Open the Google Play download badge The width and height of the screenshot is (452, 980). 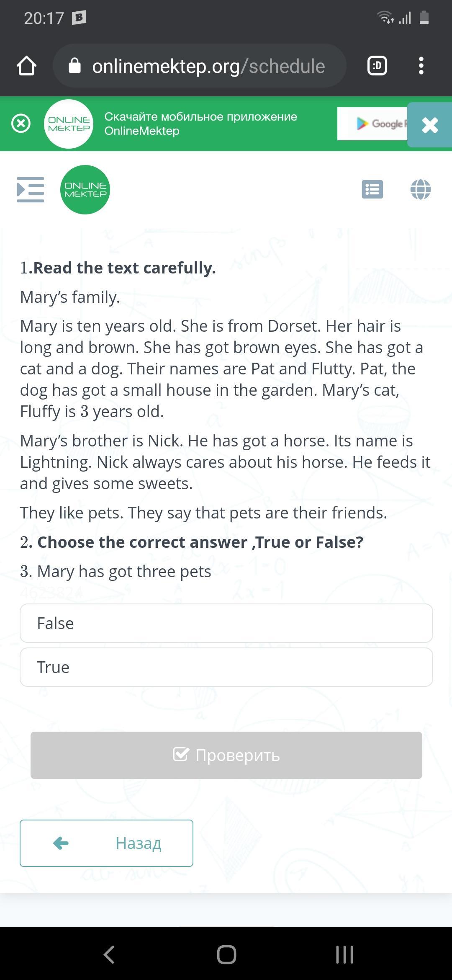point(372,124)
